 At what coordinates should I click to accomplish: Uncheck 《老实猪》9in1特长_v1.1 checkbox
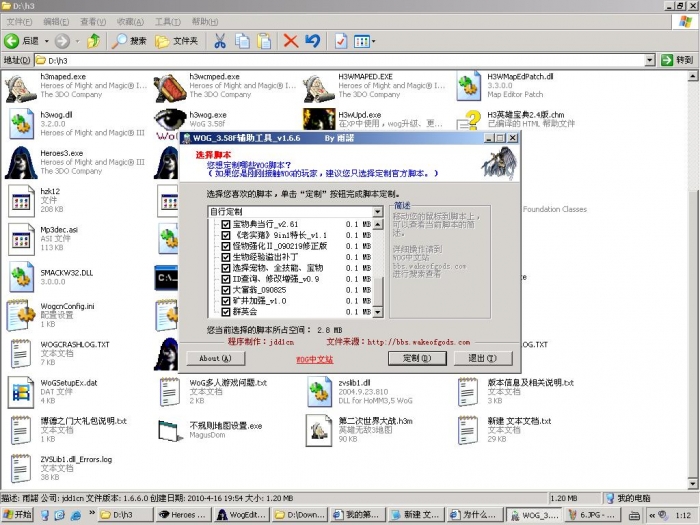(226, 235)
